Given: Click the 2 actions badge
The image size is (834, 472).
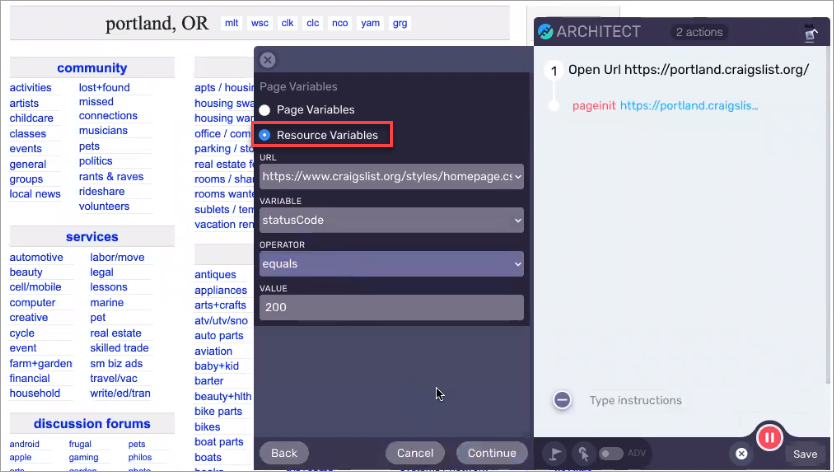Looking at the screenshot, I should (x=699, y=32).
